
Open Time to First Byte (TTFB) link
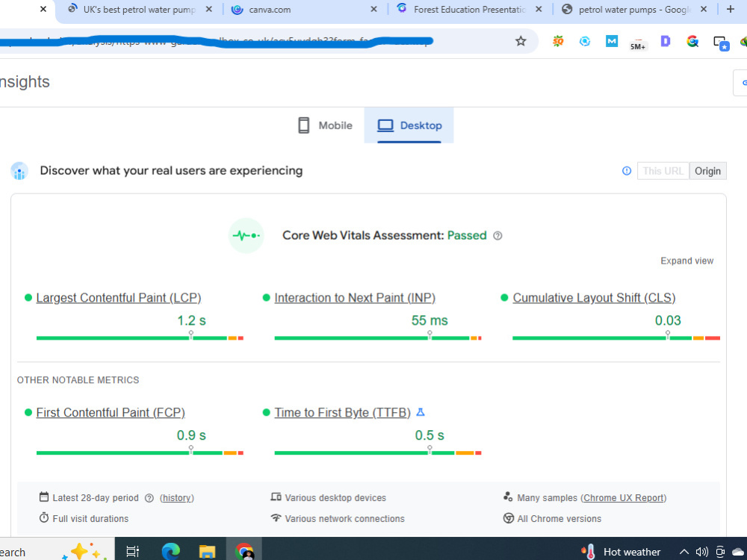(x=343, y=413)
